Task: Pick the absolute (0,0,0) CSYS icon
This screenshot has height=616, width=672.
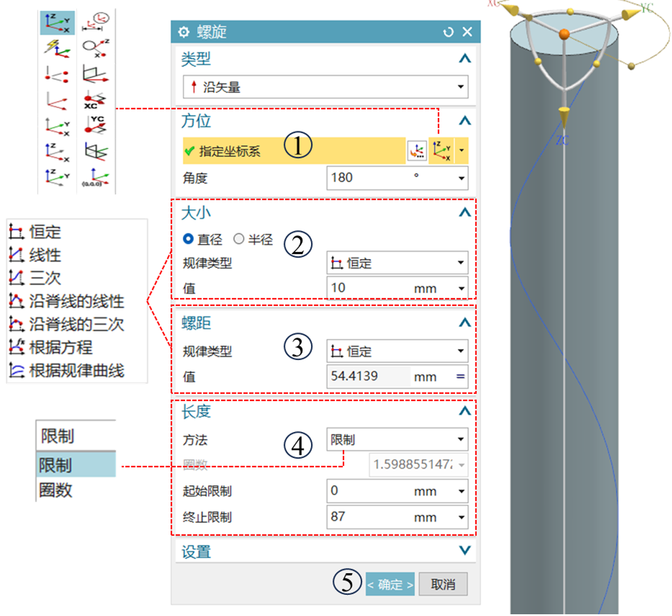Action: [95, 176]
